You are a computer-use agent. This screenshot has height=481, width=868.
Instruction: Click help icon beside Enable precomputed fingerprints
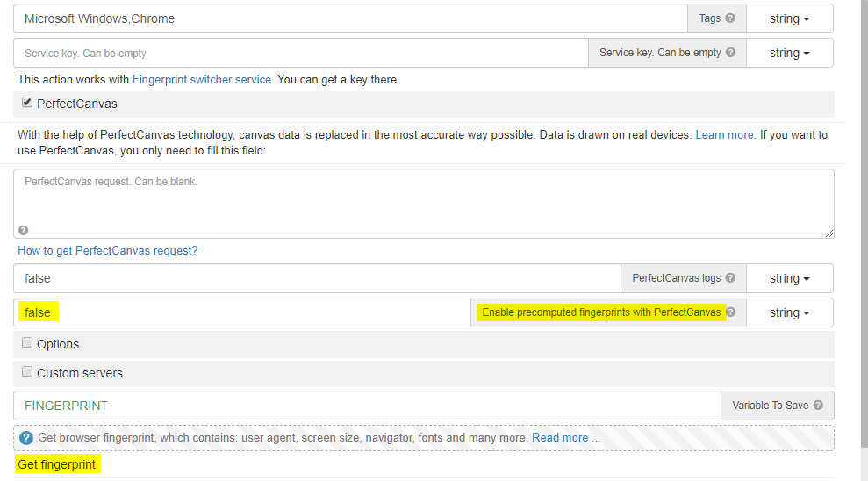(x=731, y=312)
